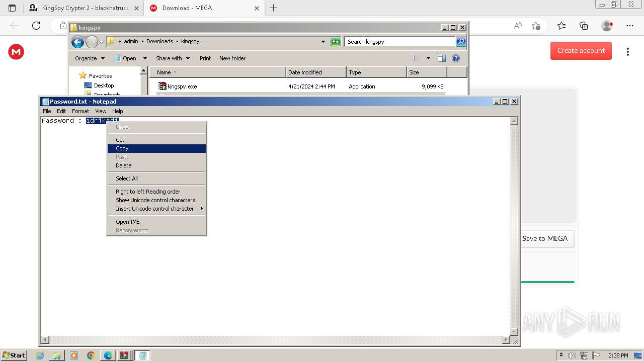644x362 pixels.
Task: Click the admin breadcrumb in Explorer address bar
Action: click(131, 41)
